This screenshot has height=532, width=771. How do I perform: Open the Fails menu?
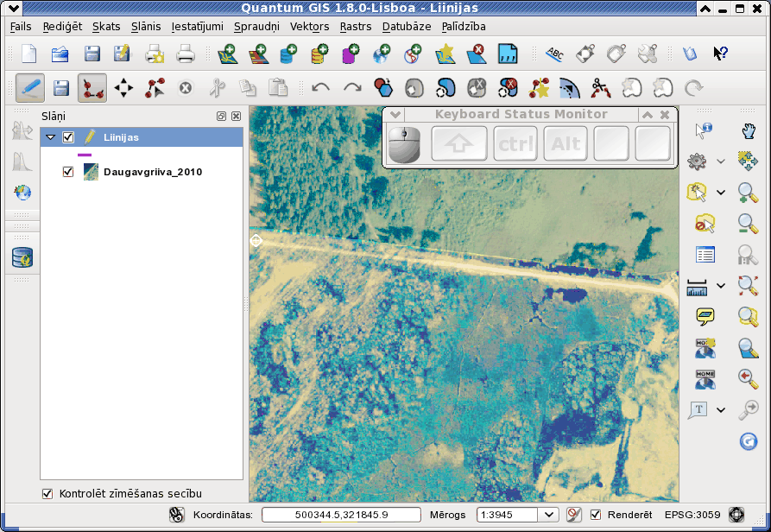(21, 27)
